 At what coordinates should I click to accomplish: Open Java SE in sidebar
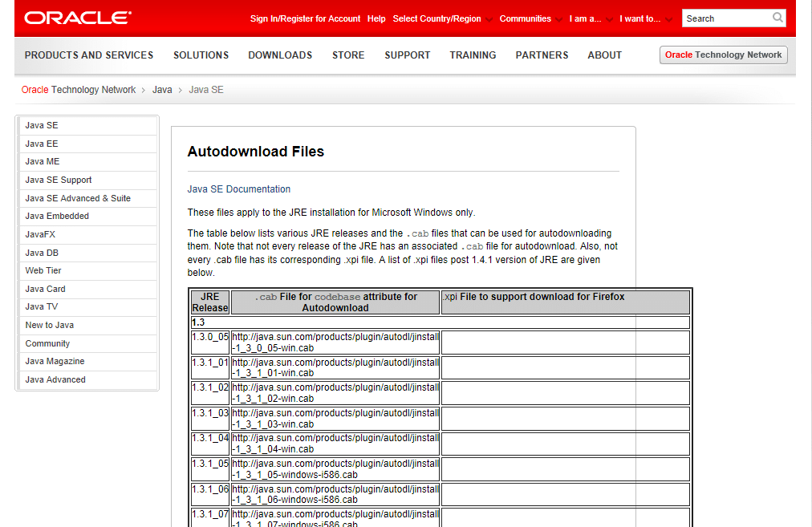87,125
